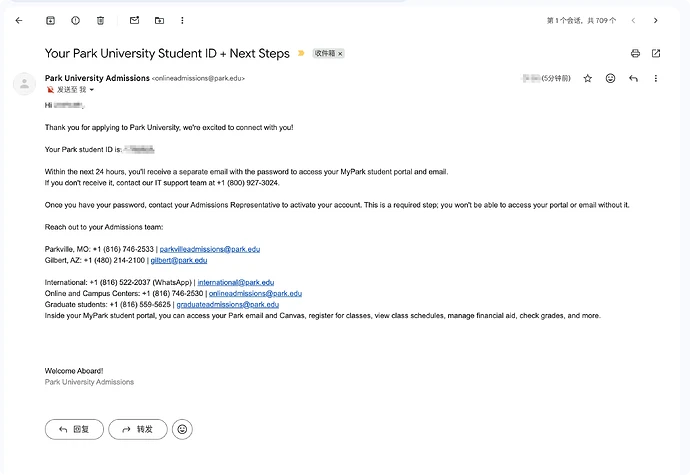Open top toolbar more options menu
This screenshot has width=690, height=475.
pos(182,20)
